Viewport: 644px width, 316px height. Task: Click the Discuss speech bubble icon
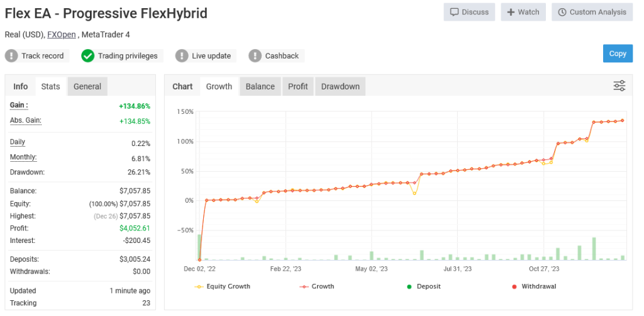click(x=454, y=12)
